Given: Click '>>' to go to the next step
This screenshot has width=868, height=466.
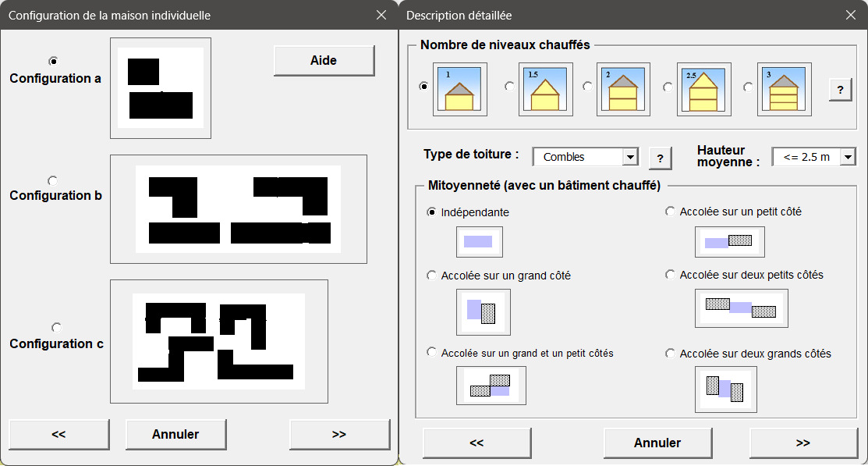Looking at the screenshot, I should 803,443.
